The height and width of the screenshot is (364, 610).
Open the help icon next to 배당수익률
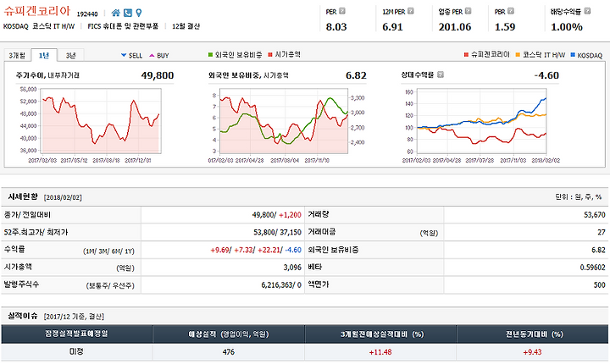pos(587,11)
